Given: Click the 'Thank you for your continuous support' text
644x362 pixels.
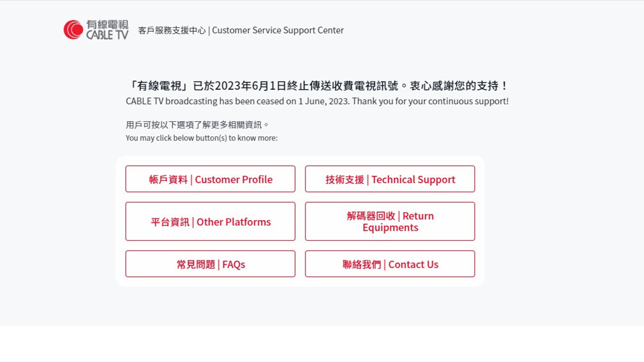Looking at the screenshot, I should tap(430, 101).
